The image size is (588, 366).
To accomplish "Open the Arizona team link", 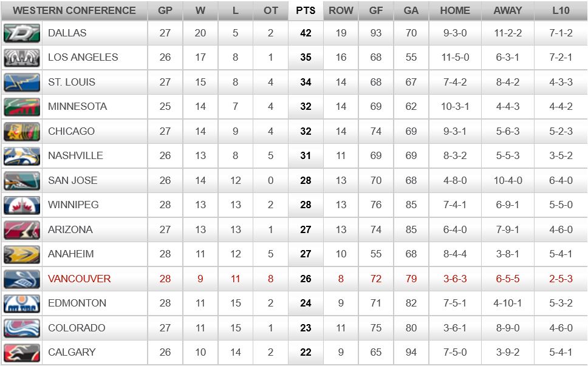I will pyautogui.click(x=70, y=230).
